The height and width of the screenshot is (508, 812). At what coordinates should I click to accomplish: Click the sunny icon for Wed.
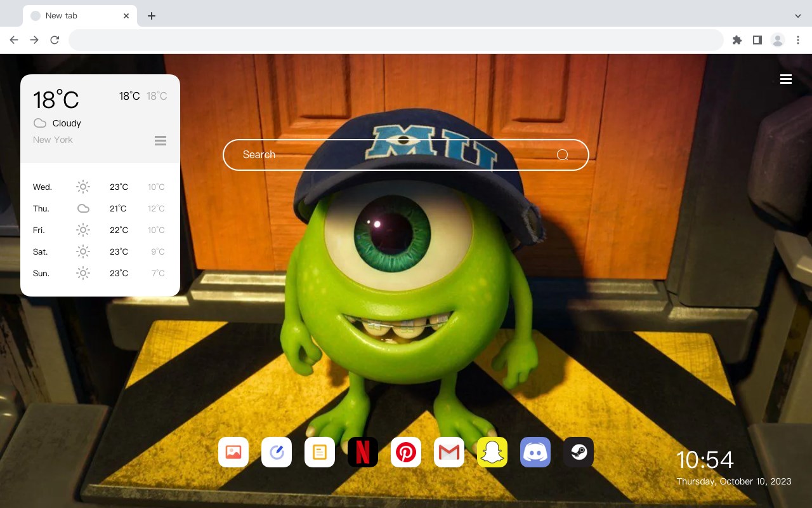click(x=83, y=187)
